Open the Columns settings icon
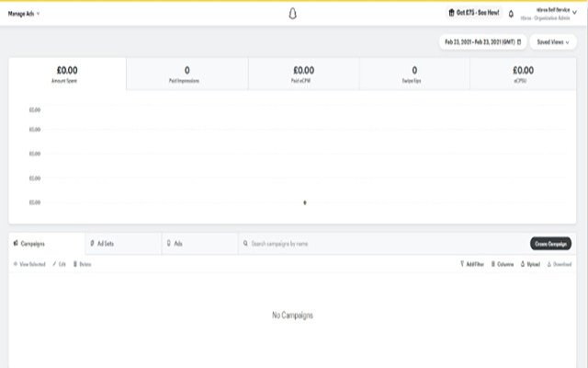 (x=492, y=264)
